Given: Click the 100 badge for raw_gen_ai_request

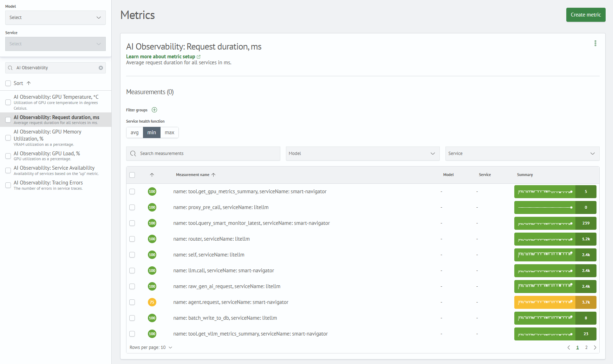Looking at the screenshot, I should [152, 286].
